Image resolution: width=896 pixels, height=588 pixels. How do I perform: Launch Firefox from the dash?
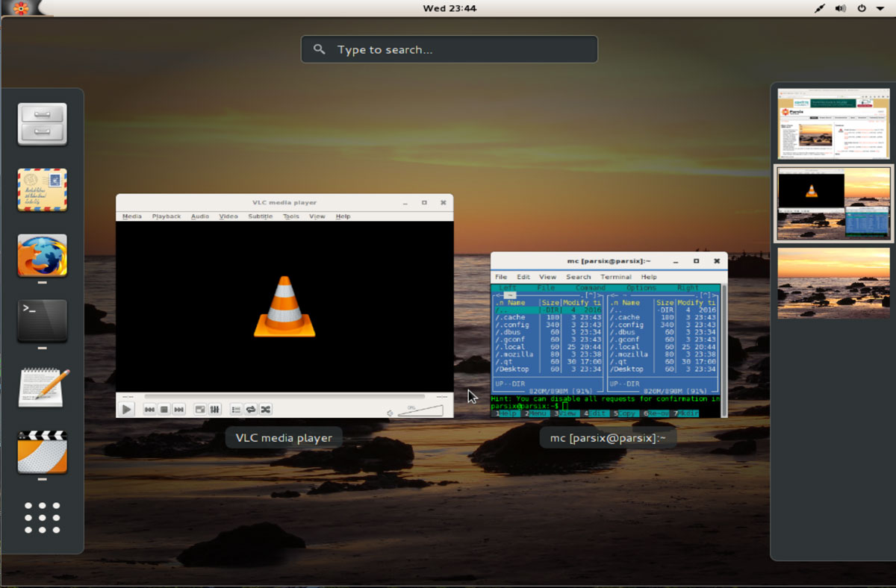coord(43,255)
